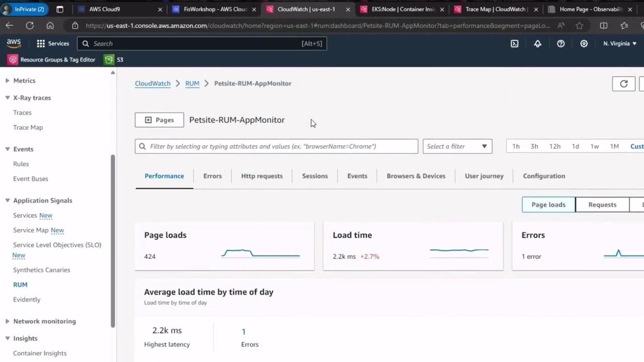Image resolution: width=644 pixels, height=362 pixels.
Task: Switch to the Requests segment
Action: 602,205
